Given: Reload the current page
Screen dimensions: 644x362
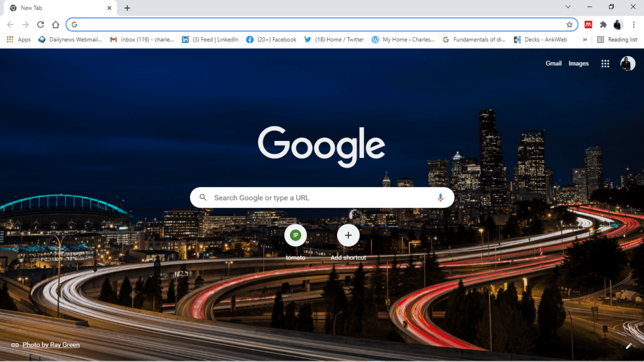Looking at the screenshot, I should point(40,25).
